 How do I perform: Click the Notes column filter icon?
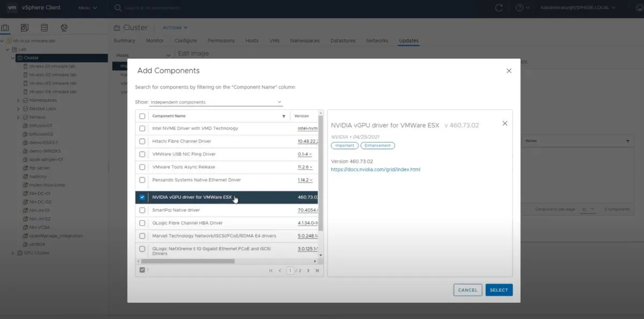(628, 141)
